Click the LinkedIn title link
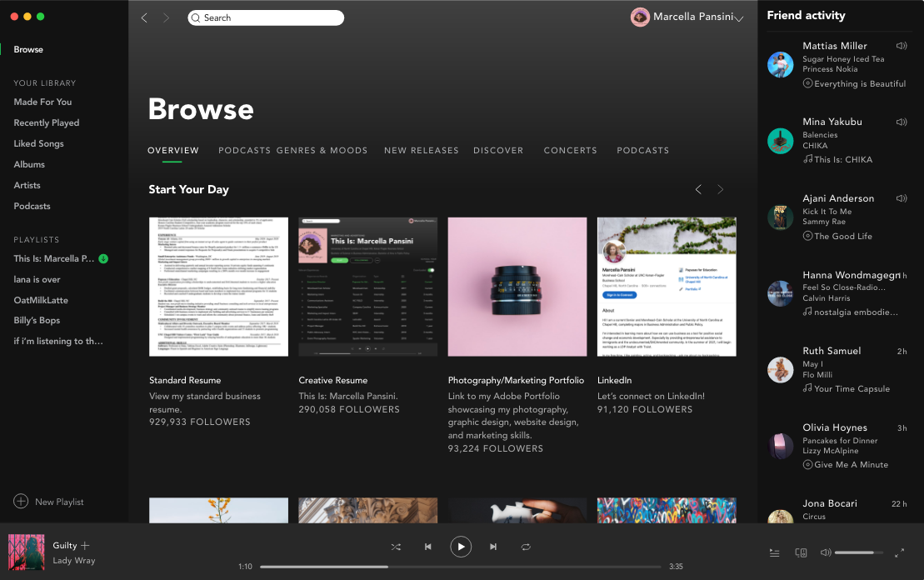This screenshot has height=580, width=924. (x=614, y=380)
